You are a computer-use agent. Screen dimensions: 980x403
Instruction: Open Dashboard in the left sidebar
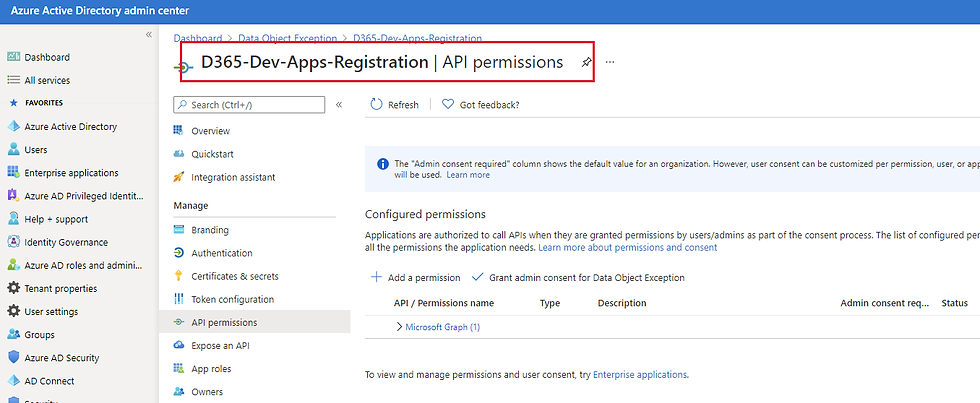pos(47,57)
